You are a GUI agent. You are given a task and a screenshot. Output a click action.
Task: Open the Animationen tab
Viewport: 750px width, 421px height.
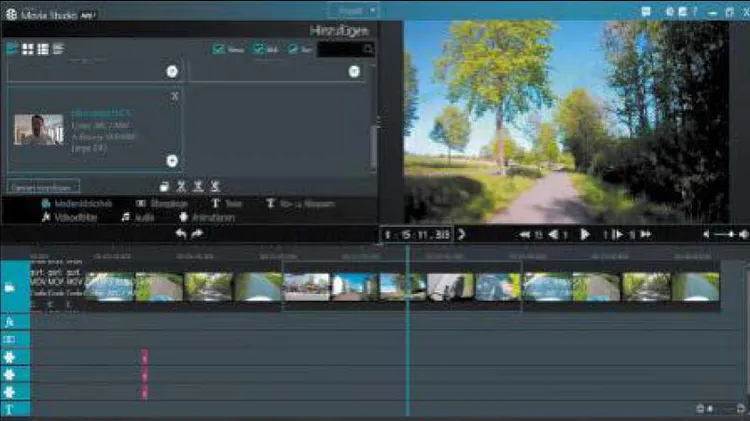pos(207,217)
